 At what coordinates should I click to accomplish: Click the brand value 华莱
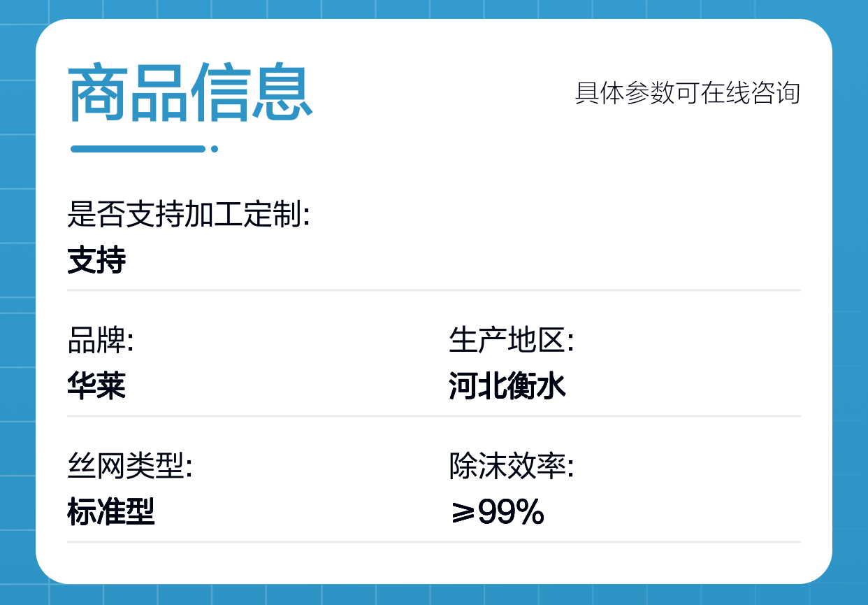click(x=96, y=386)
